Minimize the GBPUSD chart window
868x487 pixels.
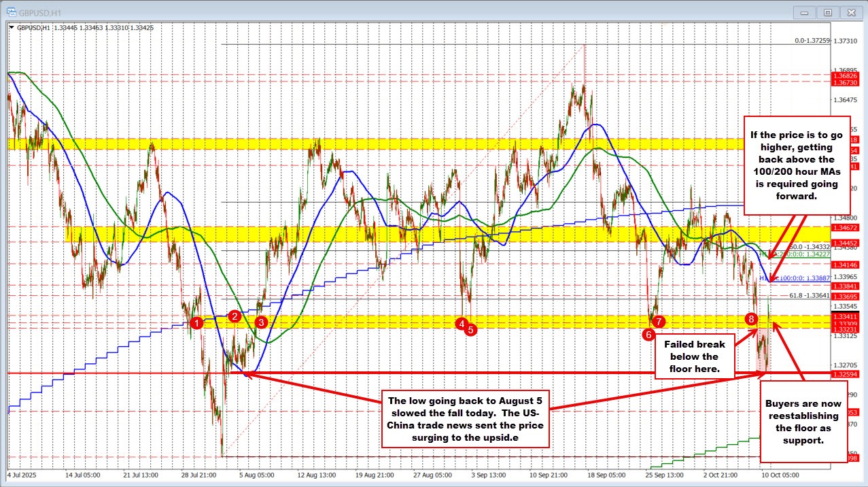[x=803, y=12]
